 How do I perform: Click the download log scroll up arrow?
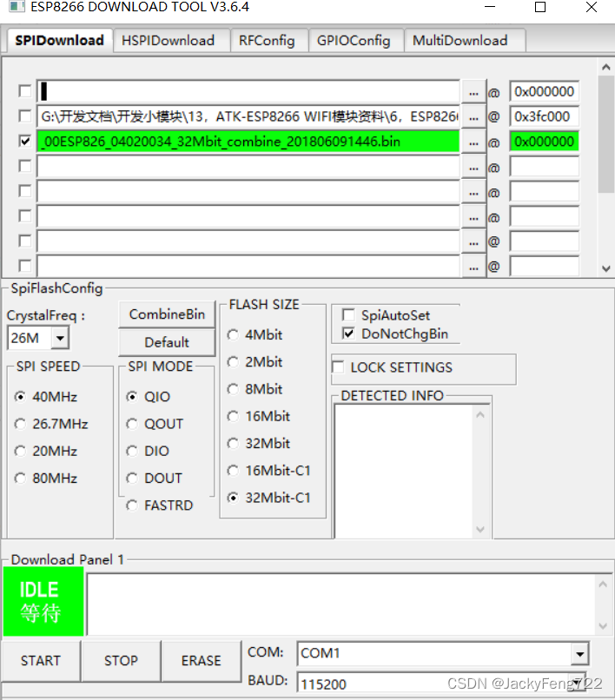coord(603,584)
